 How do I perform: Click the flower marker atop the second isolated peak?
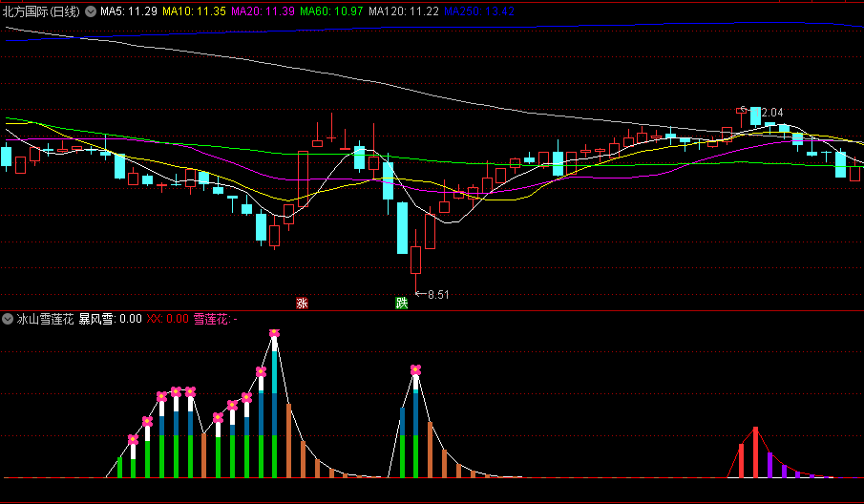click(416, 370)
